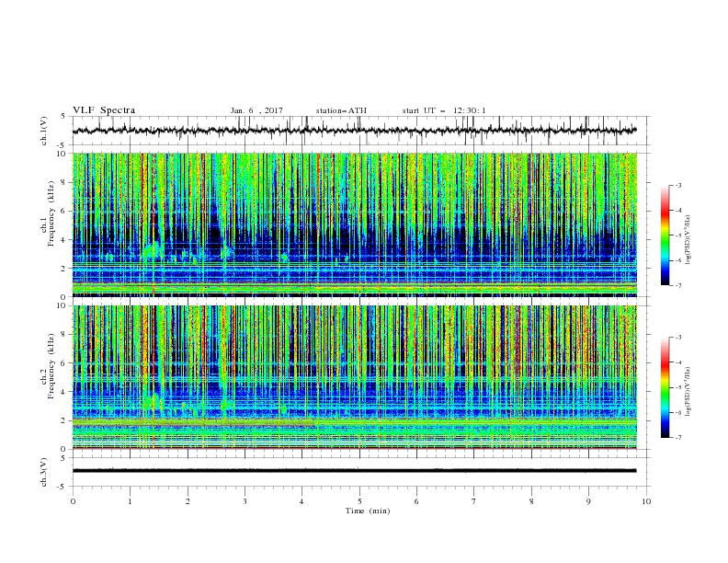Click the "-3" tick on ch.1 color bar
The image size is (728, 563).
[x=678, y=185]
